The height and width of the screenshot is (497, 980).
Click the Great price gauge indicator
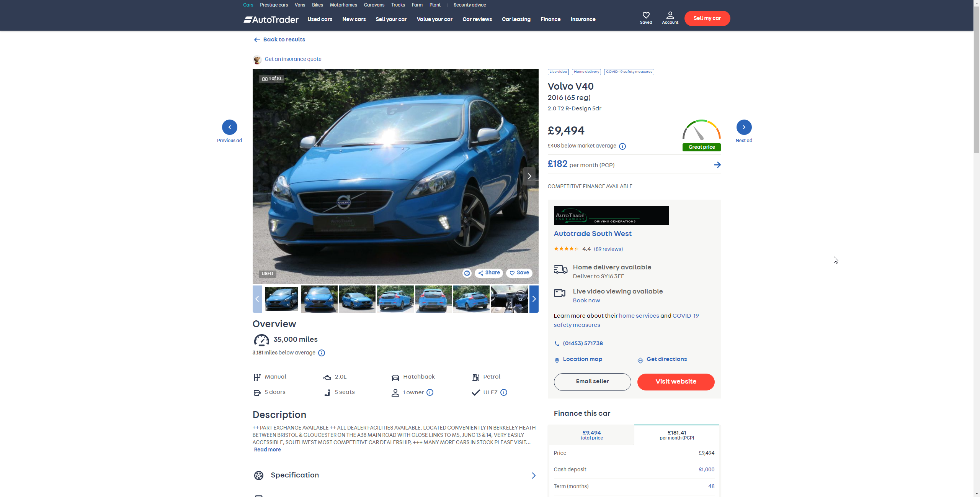point(701,135)
